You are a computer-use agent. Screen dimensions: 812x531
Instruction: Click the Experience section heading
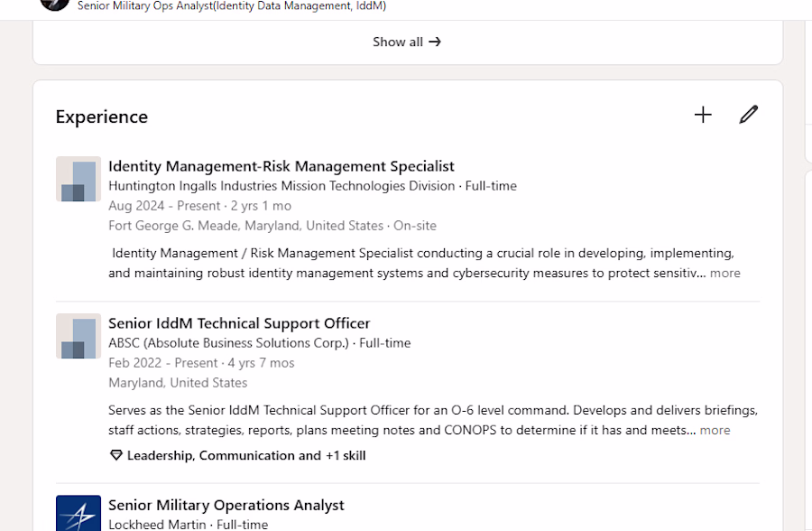[x=101, y=116]
